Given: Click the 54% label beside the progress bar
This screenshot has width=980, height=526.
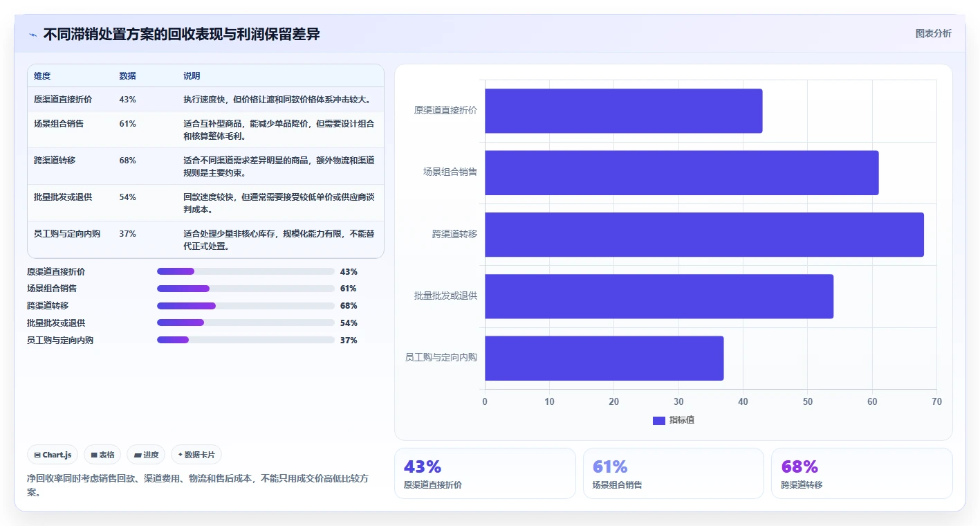Looking at the screenshot, I should 349,323.
